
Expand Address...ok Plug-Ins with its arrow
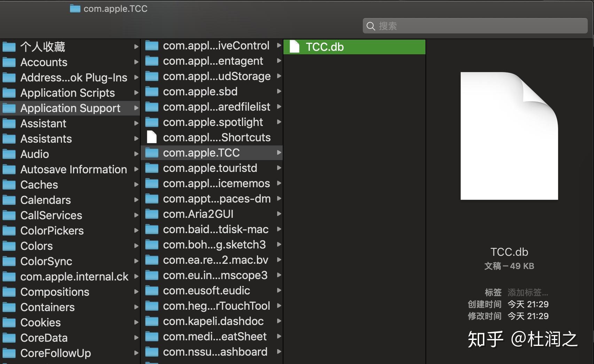(136, 77)
